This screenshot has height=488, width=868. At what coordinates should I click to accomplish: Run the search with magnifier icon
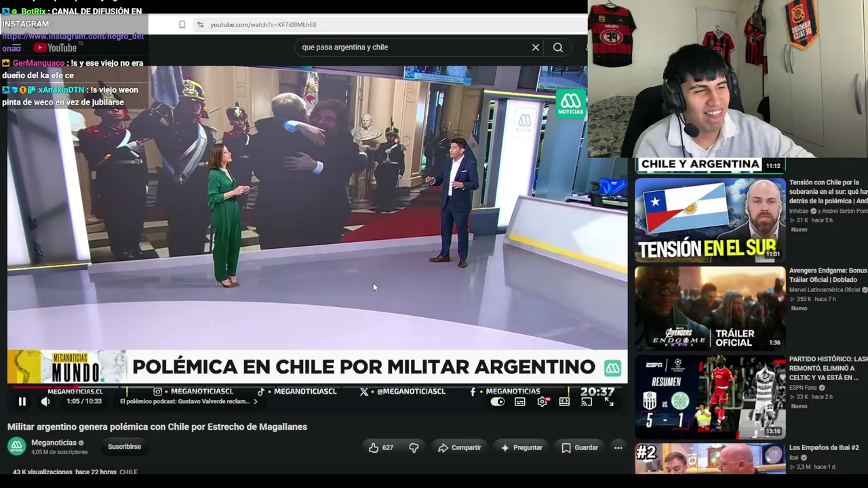(x=558, y=47)
